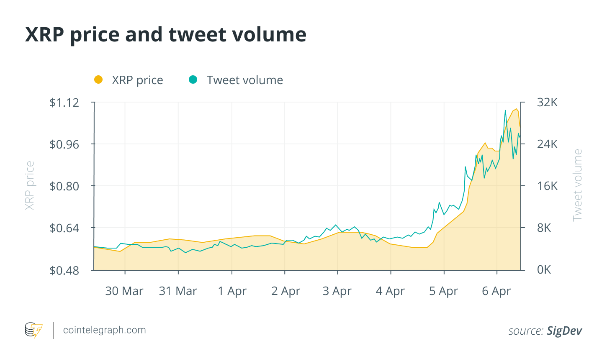Click the vertical Tweet volume axis title
The height and width of the screenshot is (364, 607).
[578, 185]
